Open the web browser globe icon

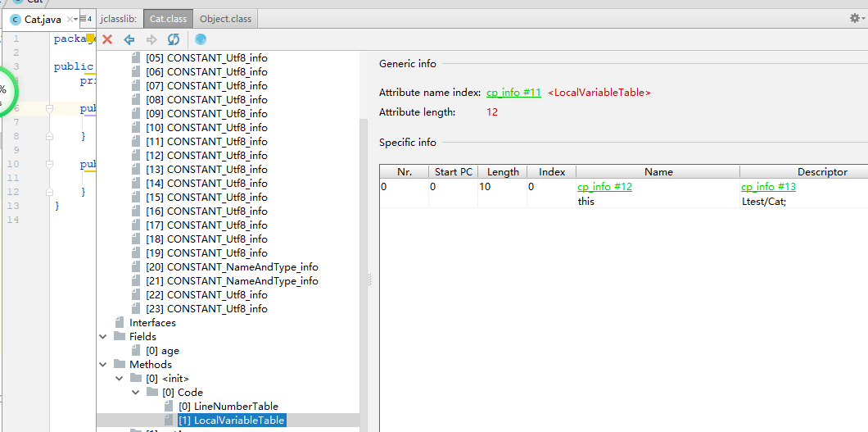click(x=201, y=39)
